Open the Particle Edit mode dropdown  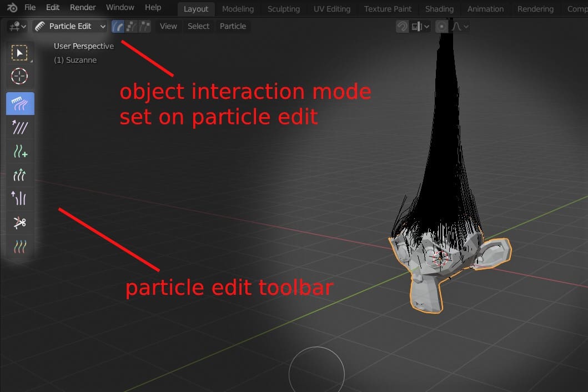coord(70,26)
